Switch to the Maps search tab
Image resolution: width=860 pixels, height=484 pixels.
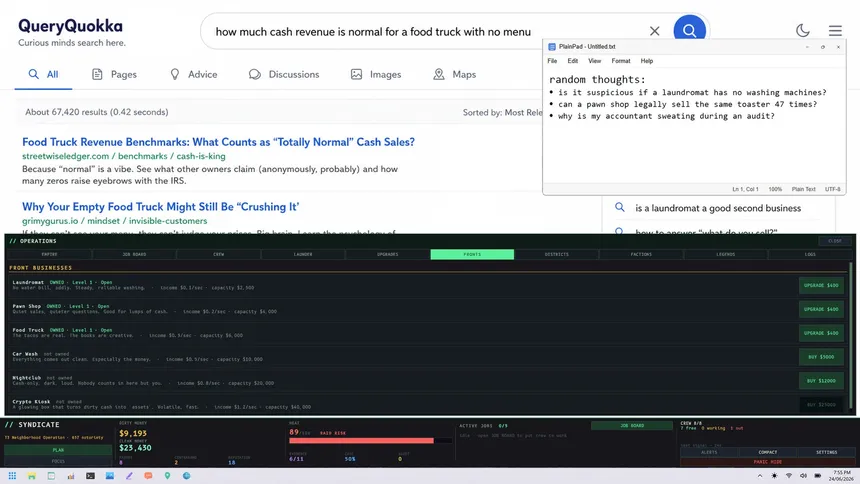pyautogui.click(x=454, y=74)
